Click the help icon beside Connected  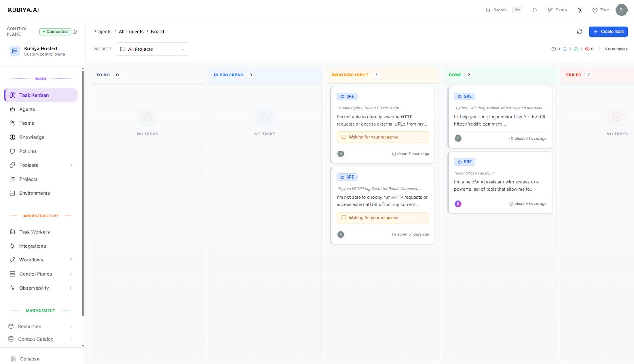(x=75, y=32)
